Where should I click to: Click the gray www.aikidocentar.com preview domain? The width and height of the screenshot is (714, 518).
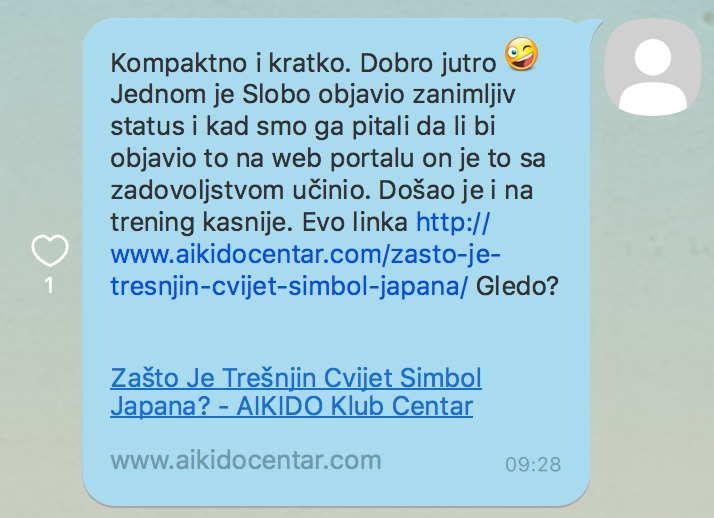pyautogui.click(x=246, y=460)
